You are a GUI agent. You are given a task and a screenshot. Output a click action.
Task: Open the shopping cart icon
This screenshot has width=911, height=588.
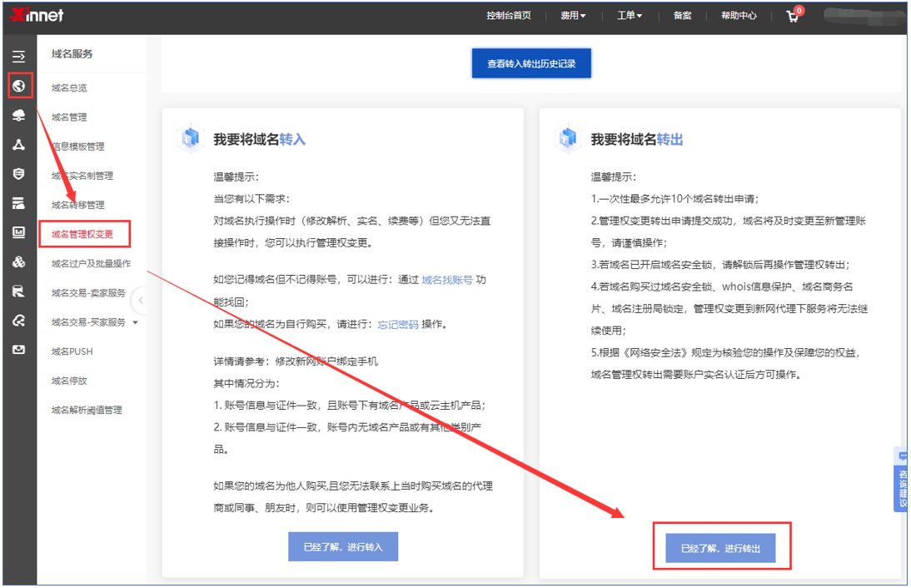[x=792, y=16]
